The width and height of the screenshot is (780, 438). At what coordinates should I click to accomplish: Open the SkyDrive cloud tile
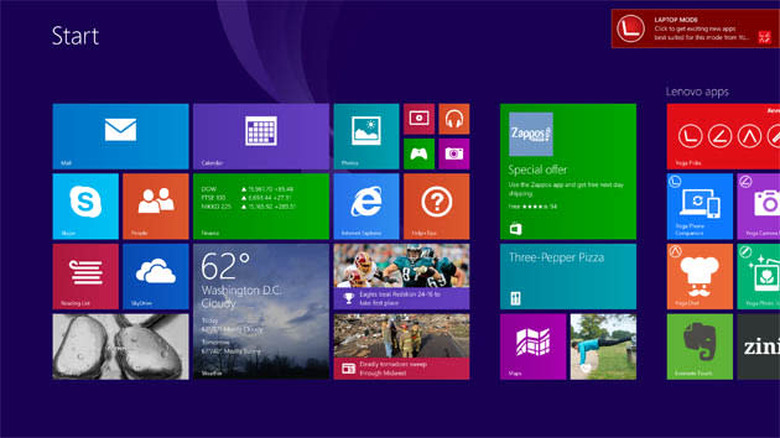[x=156, y=276]
